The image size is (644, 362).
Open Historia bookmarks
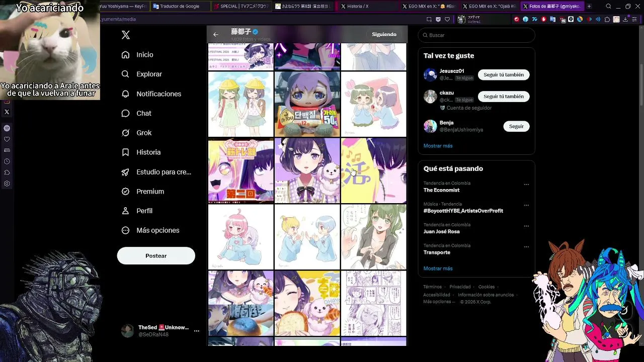[141, 152]
